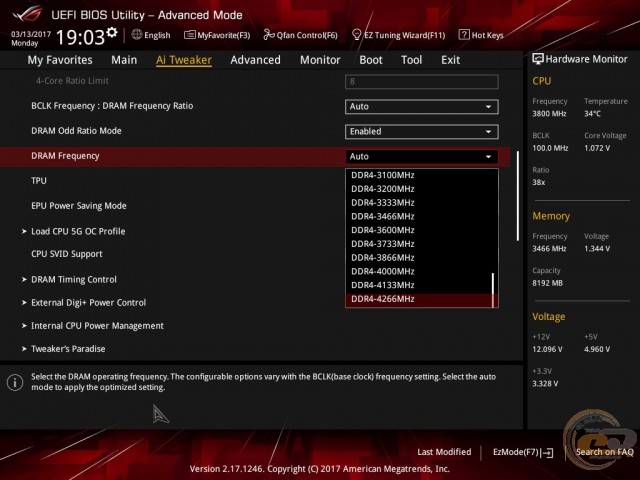This screenshot has width=640, height=480.
Task: Choose DDR4-4133MHz option
Action: click(420, 285)
